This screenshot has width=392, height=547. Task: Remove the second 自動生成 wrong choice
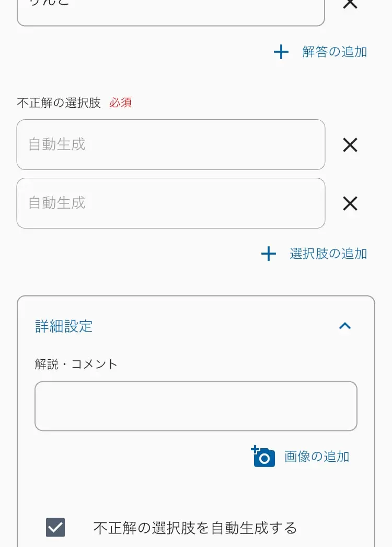350,203
